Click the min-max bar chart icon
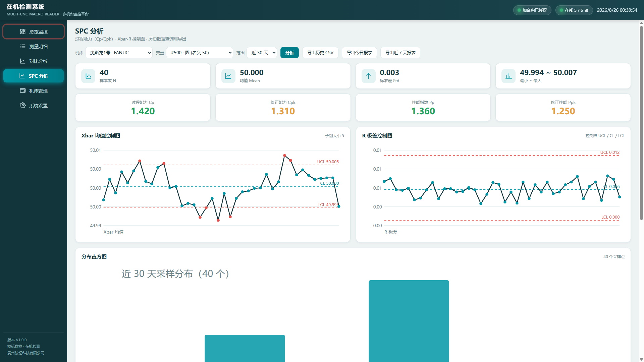The height and width of the screenshot is (362, 644). (x=508, y=76)
